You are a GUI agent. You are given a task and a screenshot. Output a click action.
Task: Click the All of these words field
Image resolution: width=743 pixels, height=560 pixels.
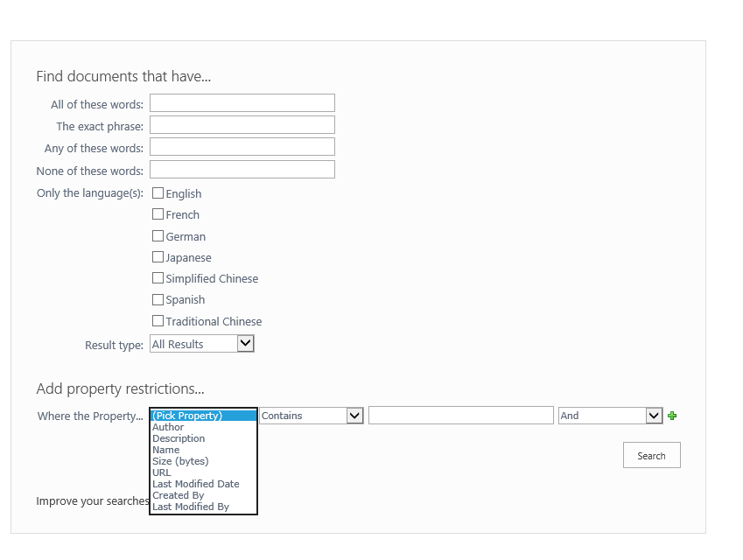(242, 102)
